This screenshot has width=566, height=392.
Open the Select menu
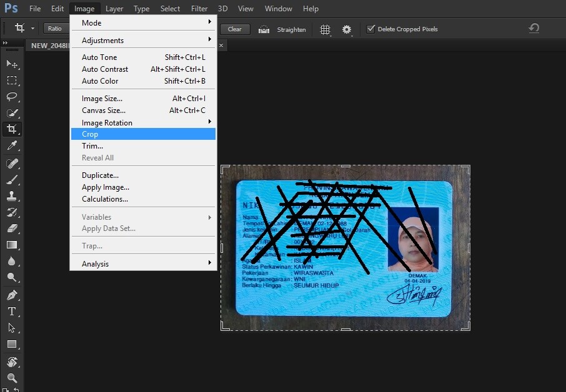coord(170,8)
